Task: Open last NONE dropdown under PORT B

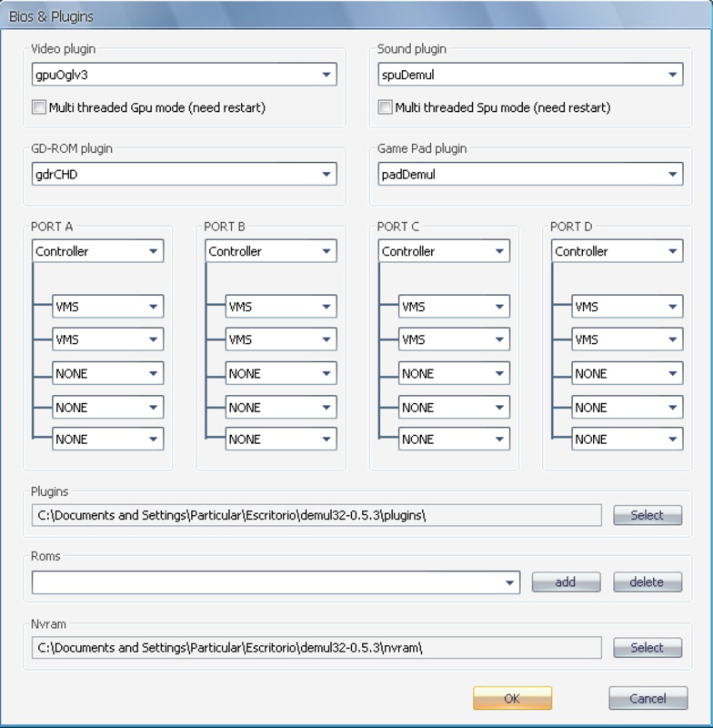Action: (281, 439)
